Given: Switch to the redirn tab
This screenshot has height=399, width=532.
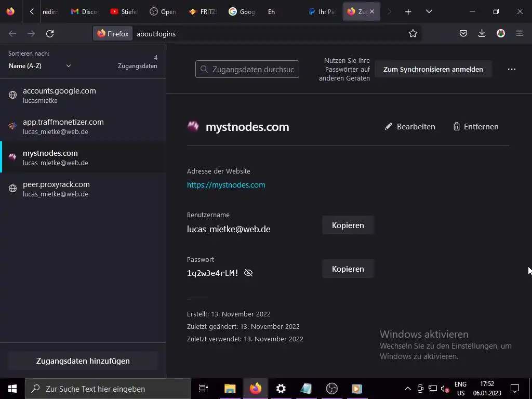Looking at the screenshot, I should coord(50,12).
